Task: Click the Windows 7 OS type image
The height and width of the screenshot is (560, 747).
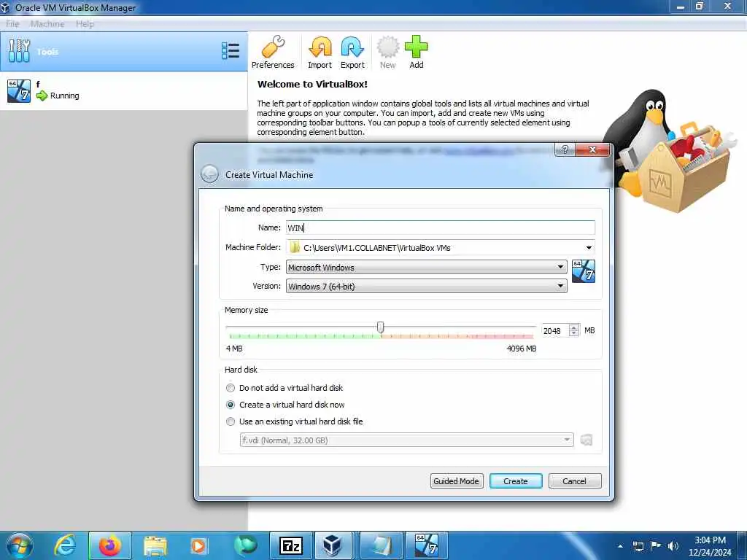Action: click(x=584, y=271)
